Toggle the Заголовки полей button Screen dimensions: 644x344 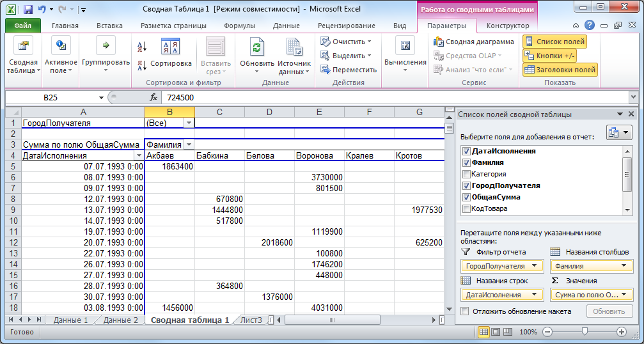click(x=560, y=69)
